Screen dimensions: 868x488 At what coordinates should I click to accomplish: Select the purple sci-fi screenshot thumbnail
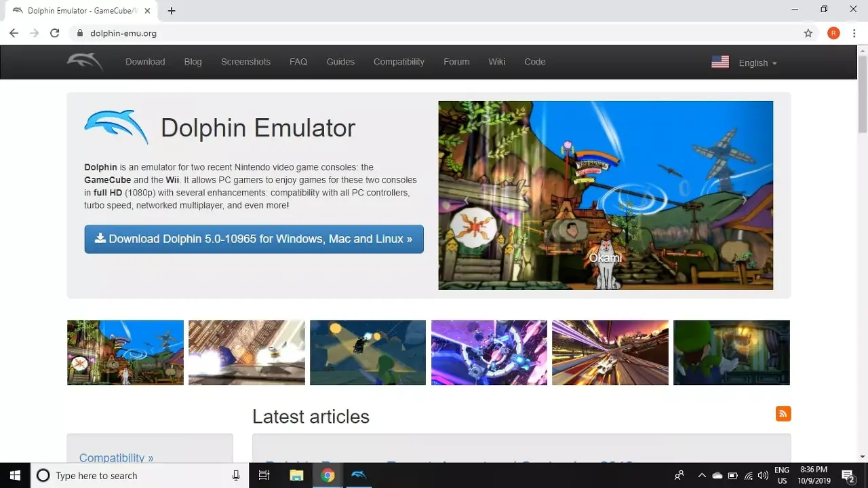[489, 352]
